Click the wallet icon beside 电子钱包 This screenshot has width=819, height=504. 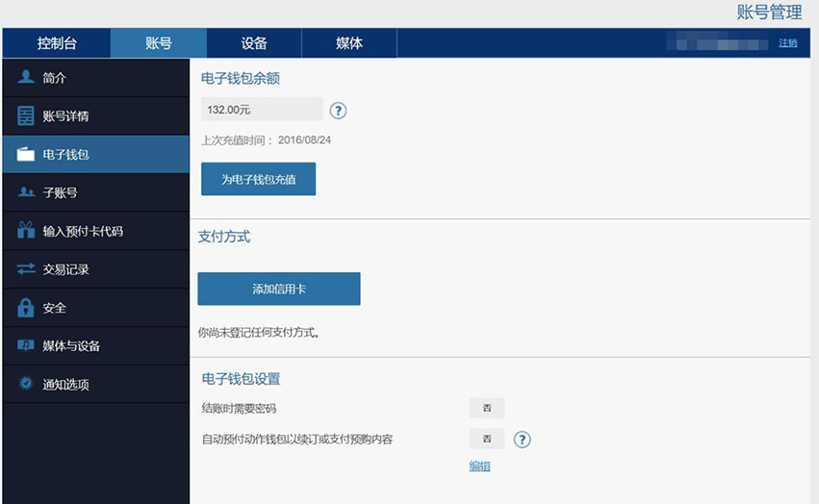26,155
